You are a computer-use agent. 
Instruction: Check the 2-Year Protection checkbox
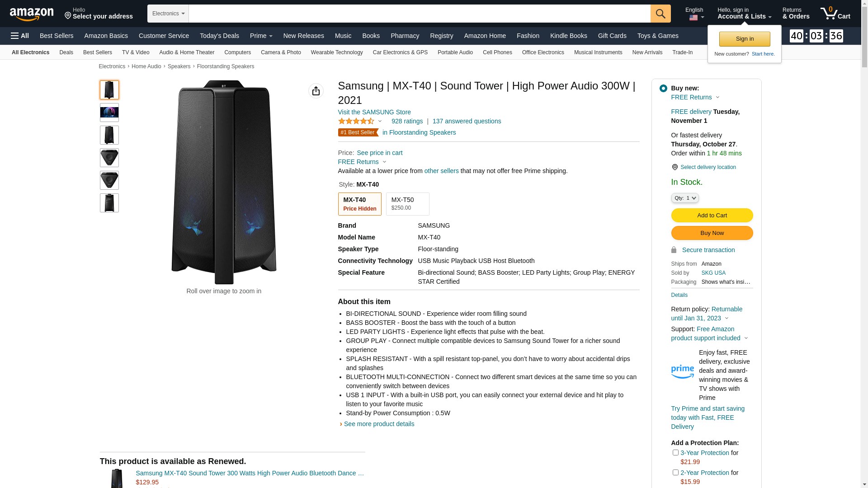[x=675, y=472]
